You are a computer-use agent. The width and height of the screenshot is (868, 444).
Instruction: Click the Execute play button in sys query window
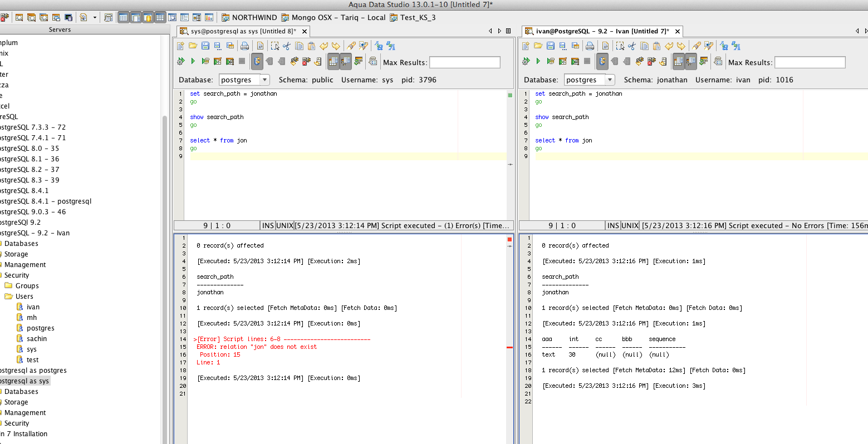tap(193, 61)
